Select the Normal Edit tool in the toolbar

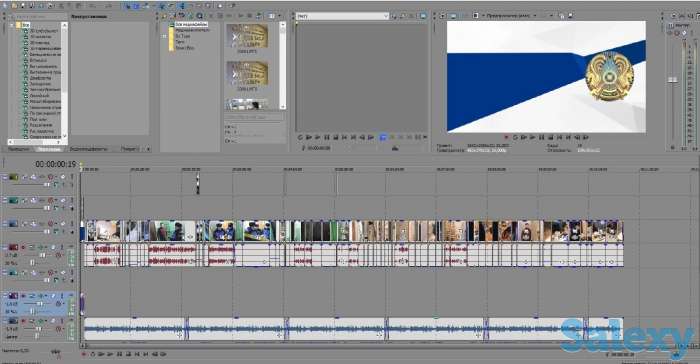click(181, 5)
